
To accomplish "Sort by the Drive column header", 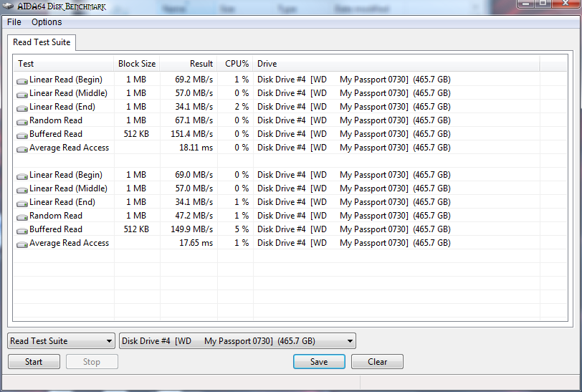I will click(396, 64).
